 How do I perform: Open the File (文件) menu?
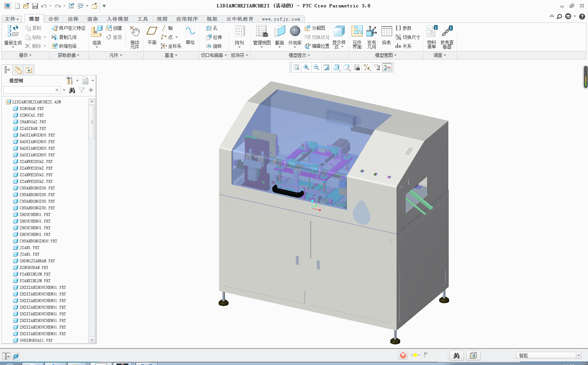tap(12, 19)
